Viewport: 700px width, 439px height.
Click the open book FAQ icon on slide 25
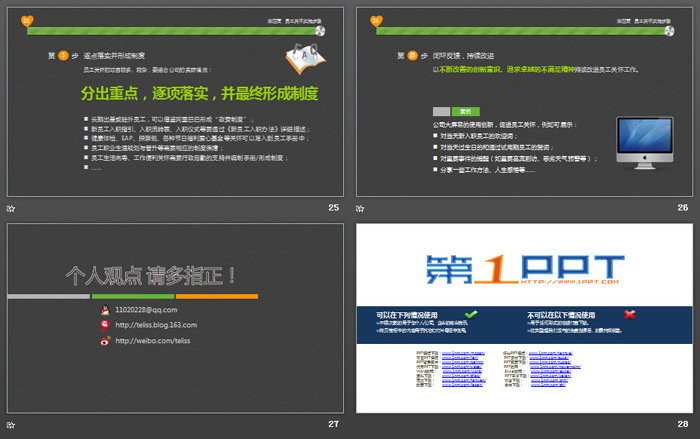point(306,58)
